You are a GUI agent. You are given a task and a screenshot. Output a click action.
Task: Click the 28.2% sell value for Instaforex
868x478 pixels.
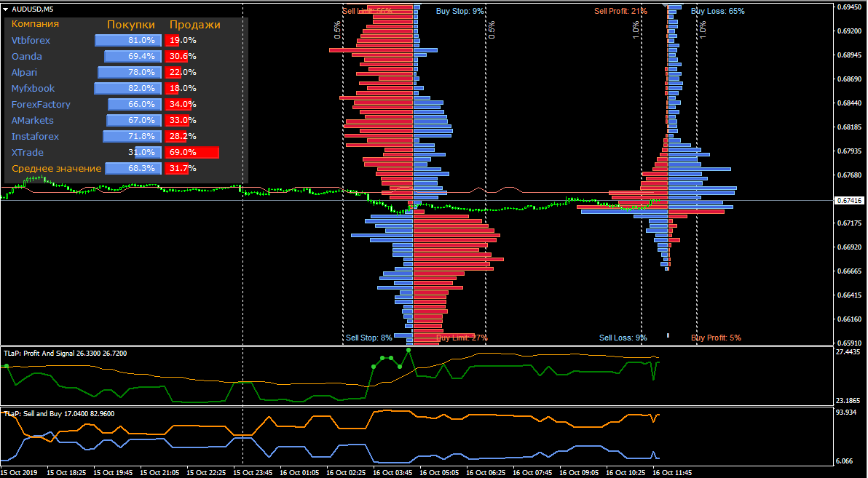coord(183,136)
